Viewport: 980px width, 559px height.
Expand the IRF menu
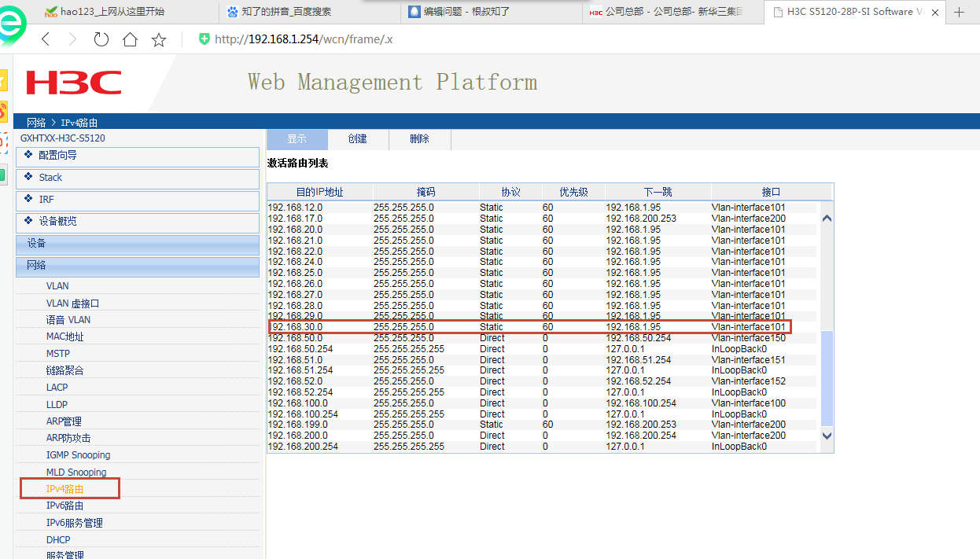click(138, 200)
